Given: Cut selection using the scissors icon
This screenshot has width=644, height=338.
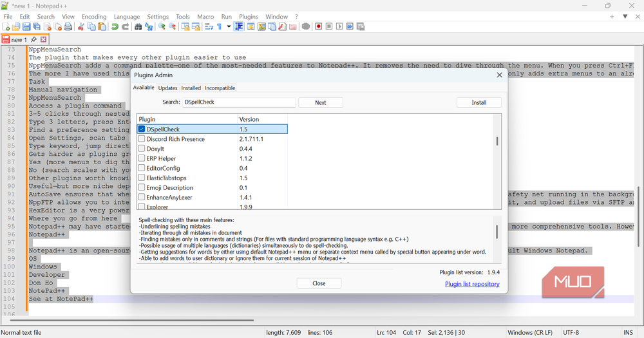Looking at the screenshot, I should tap(81, 26).
